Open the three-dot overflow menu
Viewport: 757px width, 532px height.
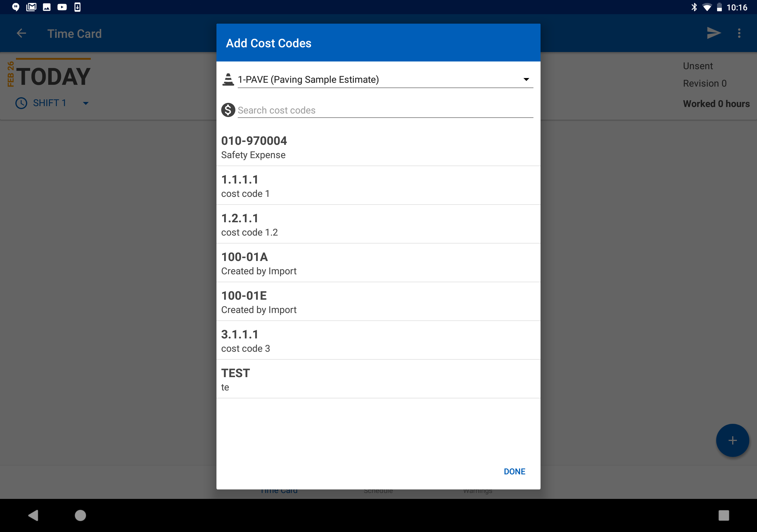pyautogui.click(x=739, y=33)
